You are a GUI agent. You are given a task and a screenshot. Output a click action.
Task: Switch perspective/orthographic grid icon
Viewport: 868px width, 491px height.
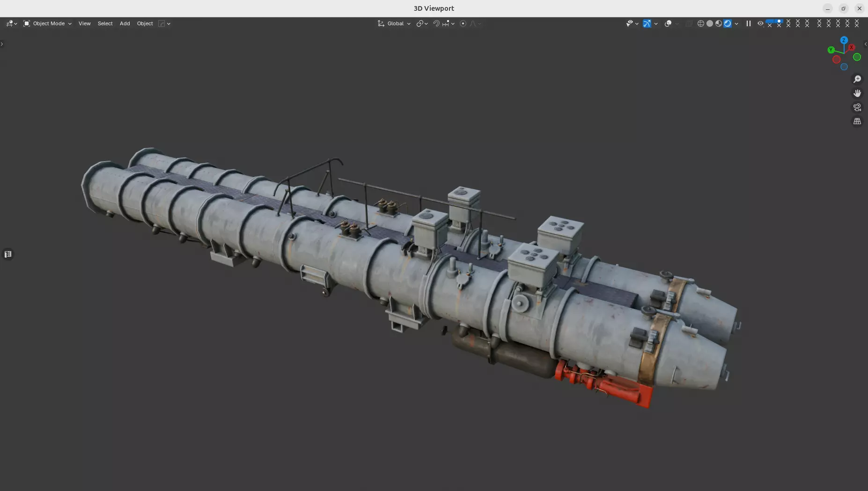click(857, 121)
